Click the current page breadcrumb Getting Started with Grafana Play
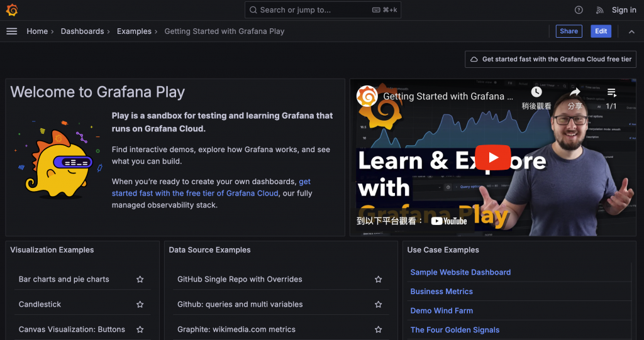 [225, 31]
